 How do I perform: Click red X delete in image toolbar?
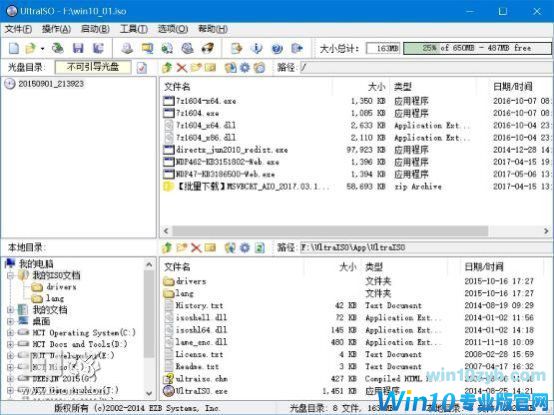182,67
